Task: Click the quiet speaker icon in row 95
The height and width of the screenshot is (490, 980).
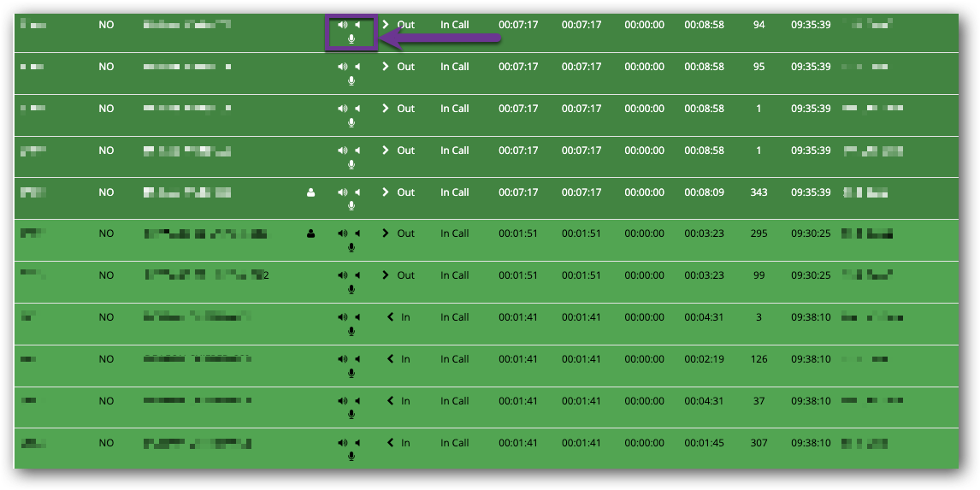Action: 357,66
